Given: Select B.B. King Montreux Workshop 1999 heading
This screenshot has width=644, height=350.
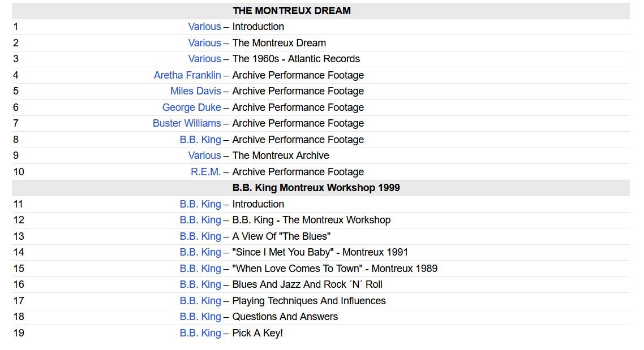Looking at the screenshot, I should point(316,188).
